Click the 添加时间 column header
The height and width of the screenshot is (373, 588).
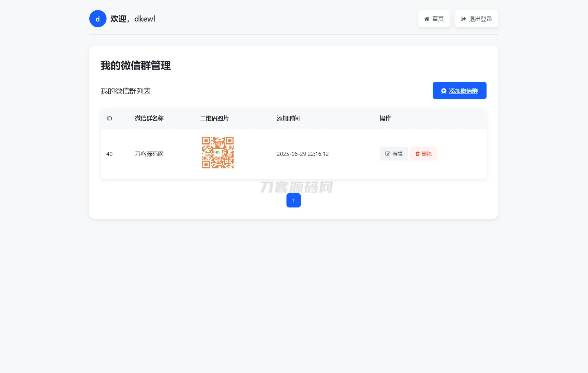288,118
